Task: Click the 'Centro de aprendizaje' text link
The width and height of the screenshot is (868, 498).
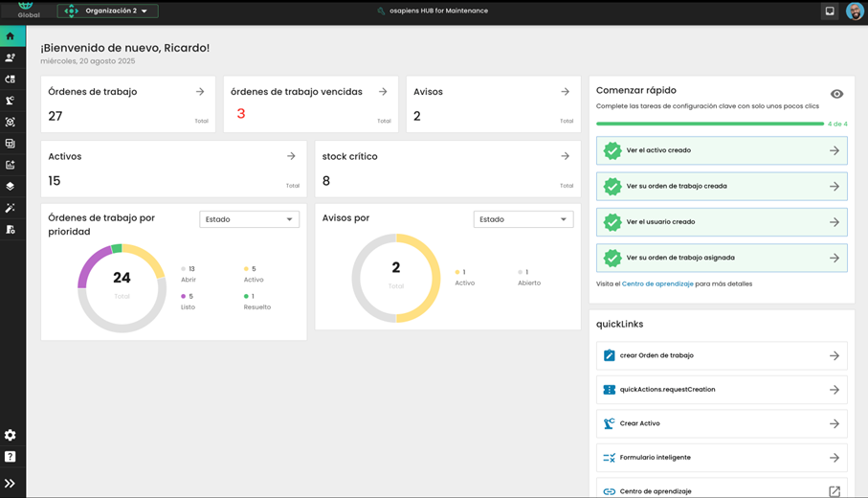Action: click(657, 284)
